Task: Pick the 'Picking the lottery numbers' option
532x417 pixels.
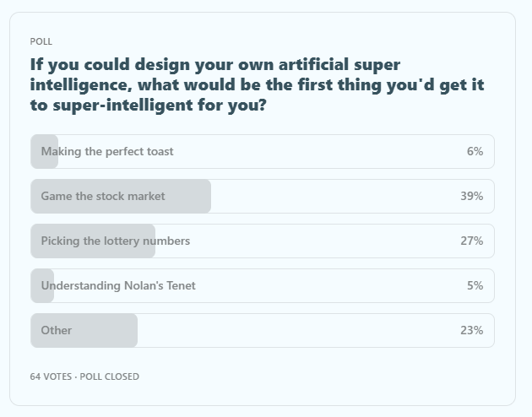Action: 116,241
